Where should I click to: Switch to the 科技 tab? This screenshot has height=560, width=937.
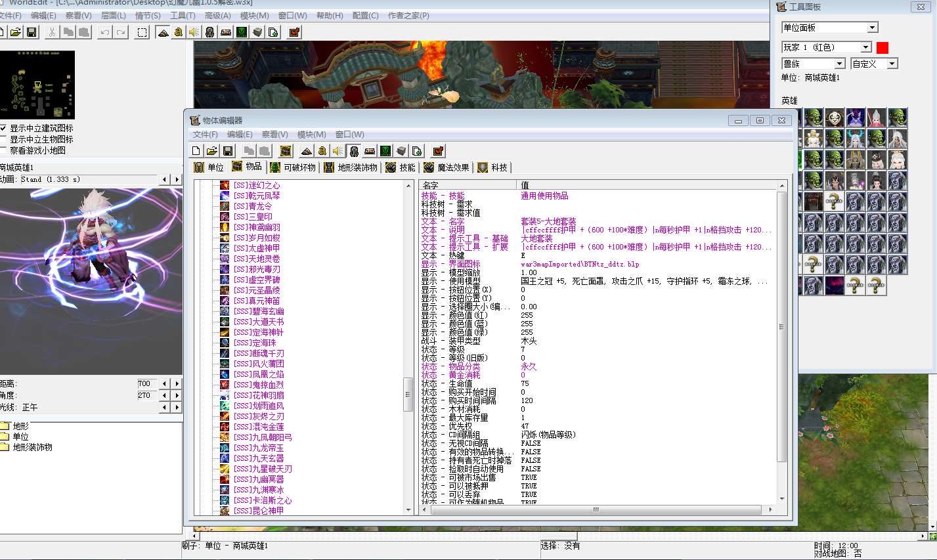(492, 167)
